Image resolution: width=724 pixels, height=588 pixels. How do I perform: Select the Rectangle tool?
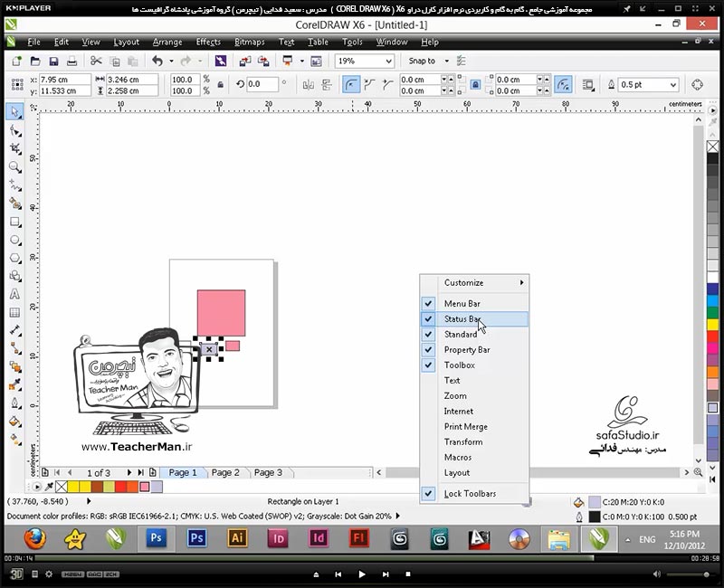(14, 222)
